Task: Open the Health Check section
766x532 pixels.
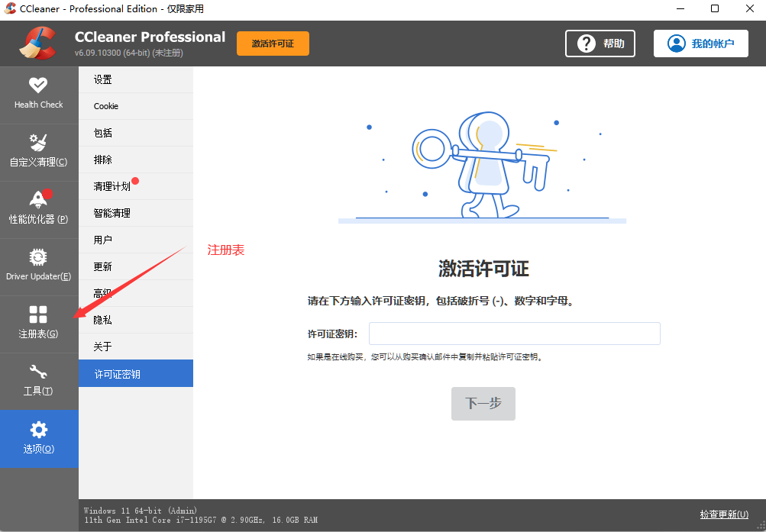Action: click(x=39, y=95)
